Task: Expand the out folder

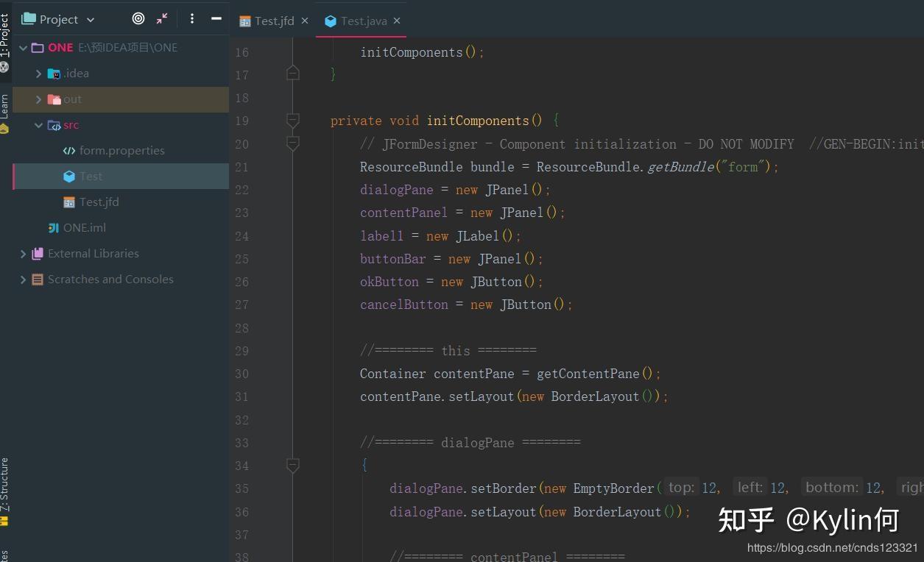Action: pyautogui.click(x=39, y=99)
